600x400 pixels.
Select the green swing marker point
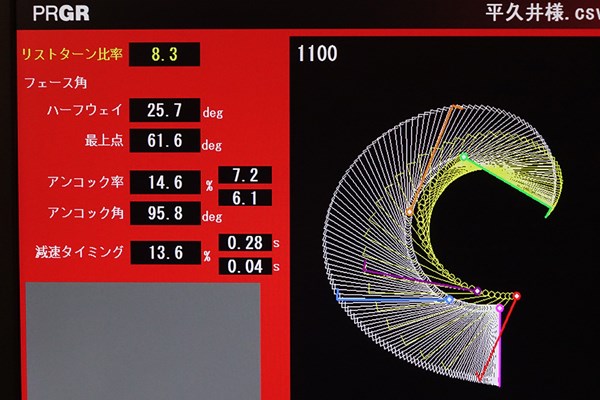pos(464,157)
